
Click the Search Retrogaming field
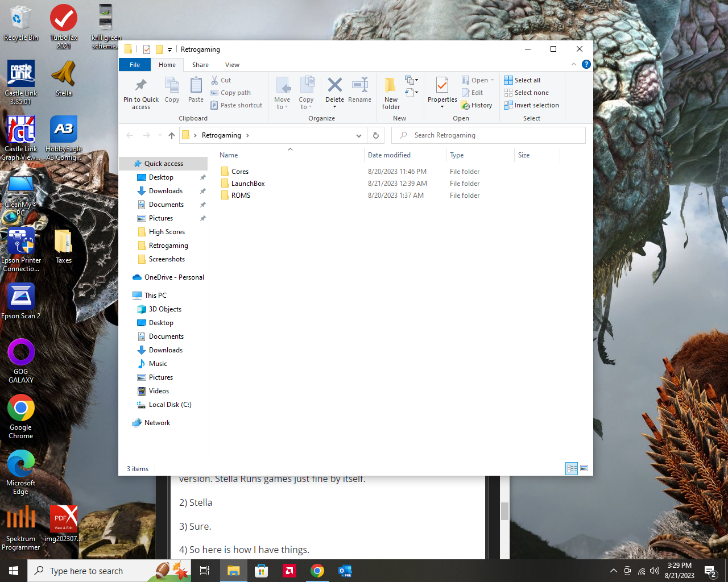pyautogui.click(x=489, y=135)
